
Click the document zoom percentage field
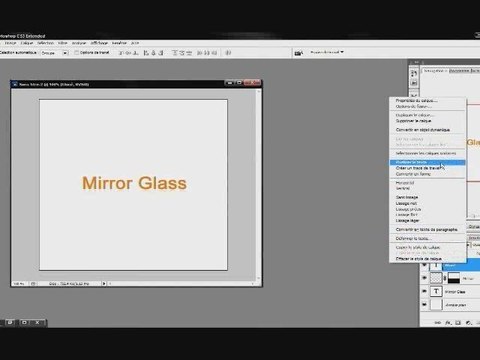pyautogui.click(x=19, y=284)
